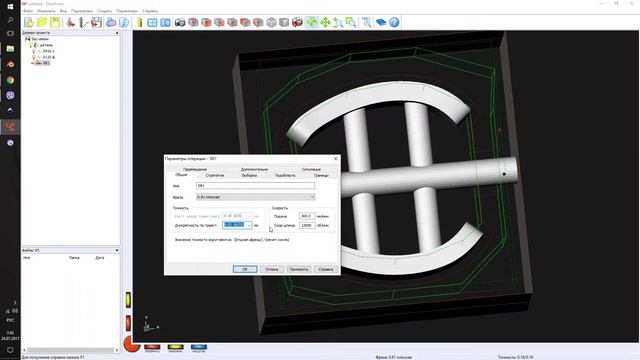Screen dimensions: 640x360
Task: Click the Применить button
Action: [x=299, y=269]
